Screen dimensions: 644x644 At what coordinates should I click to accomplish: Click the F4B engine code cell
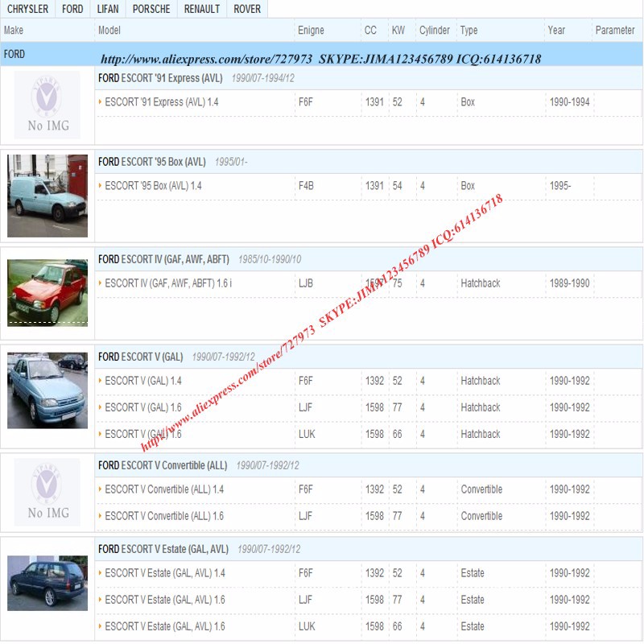point(306,186)
